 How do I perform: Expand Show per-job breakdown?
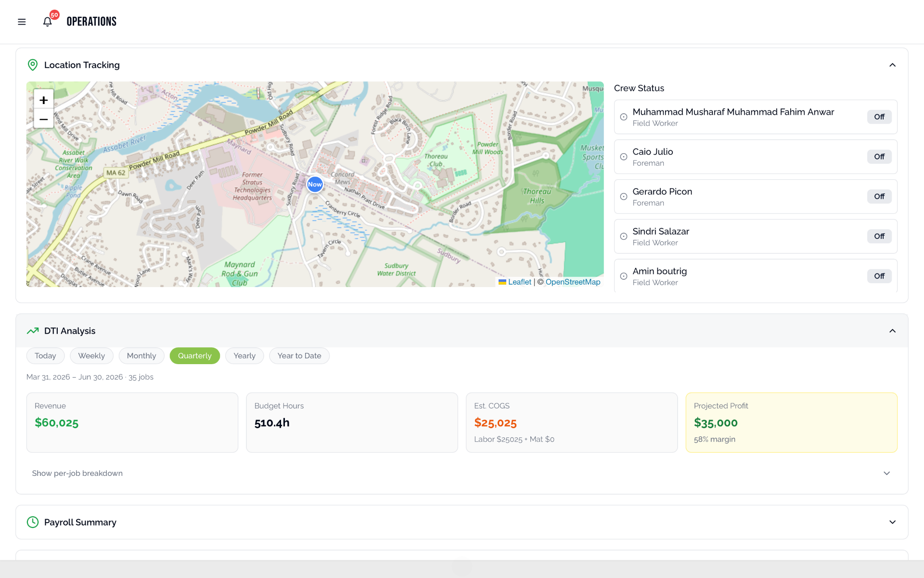pyautogui.click(x=462, y=473)
